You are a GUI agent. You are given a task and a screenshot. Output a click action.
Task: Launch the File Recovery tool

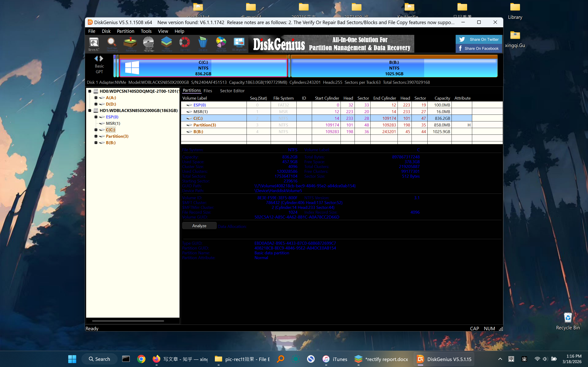click(x=130, y=44)
